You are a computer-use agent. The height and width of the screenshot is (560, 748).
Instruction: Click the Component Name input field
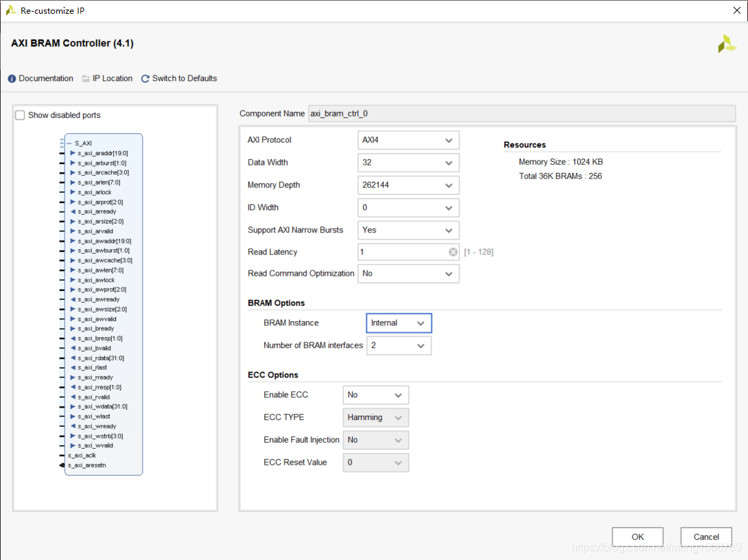pyautogui.click(x=522, y=113)
